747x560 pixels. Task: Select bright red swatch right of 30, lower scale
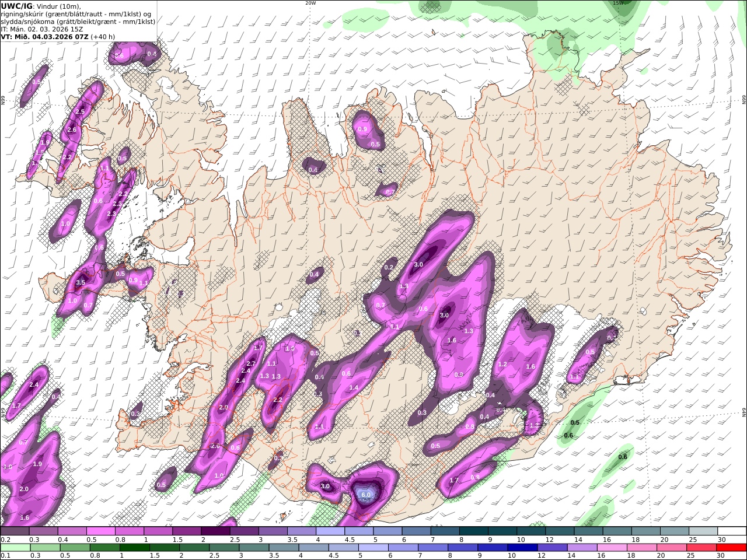(732, 548)
